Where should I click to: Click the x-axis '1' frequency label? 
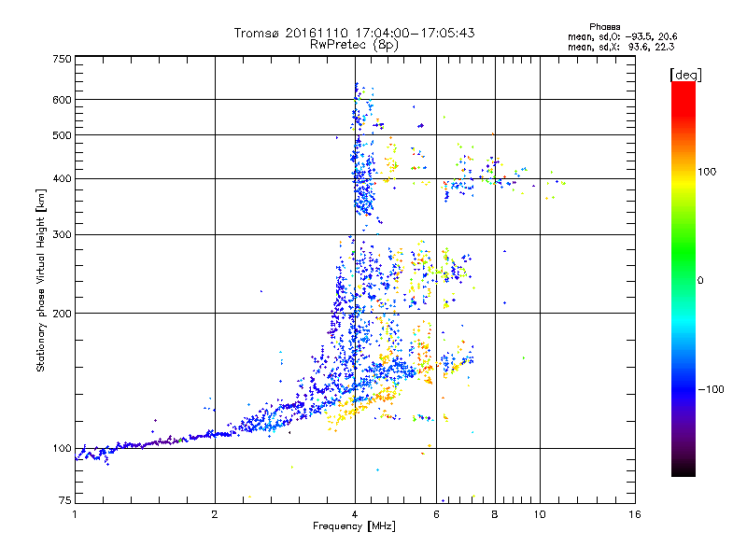[75, 514]
